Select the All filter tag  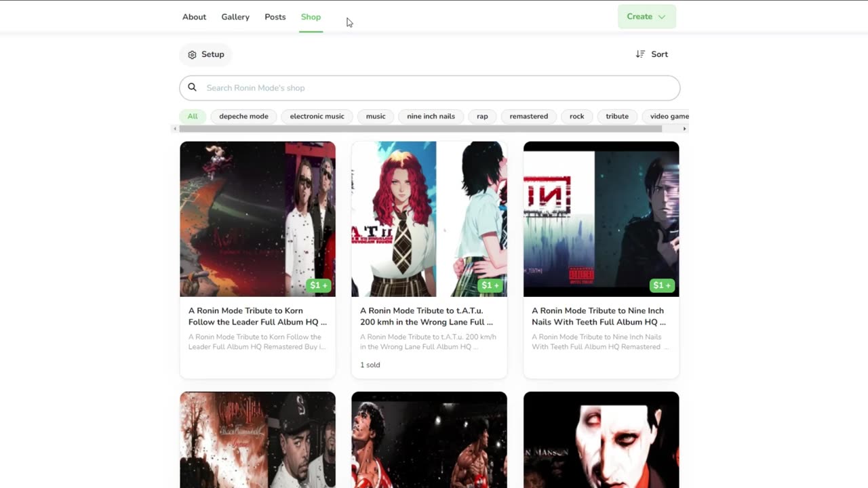coord(193,117)
